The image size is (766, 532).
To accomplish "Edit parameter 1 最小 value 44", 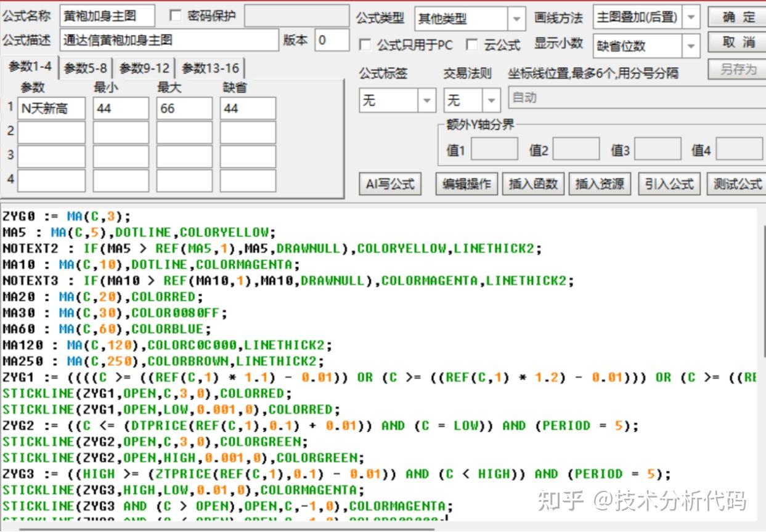I will (x=121, y=108).
